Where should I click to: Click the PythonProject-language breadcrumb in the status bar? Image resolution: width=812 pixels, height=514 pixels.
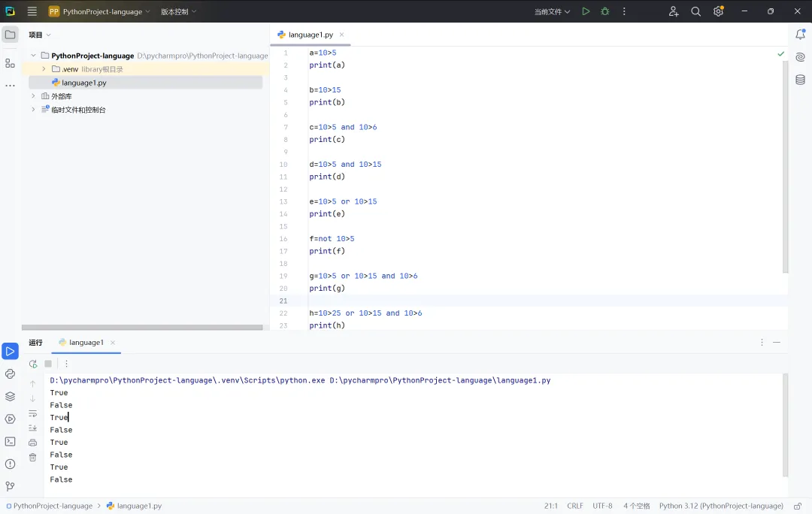(x=49, y=506)
